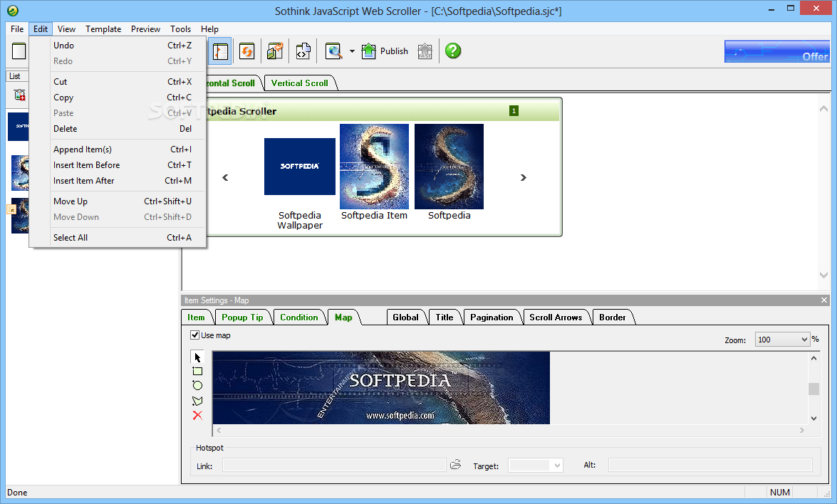The height and width of the screenshot is (504, 837).
Task: Click the Link input field
Action: [x=334, y=466]
